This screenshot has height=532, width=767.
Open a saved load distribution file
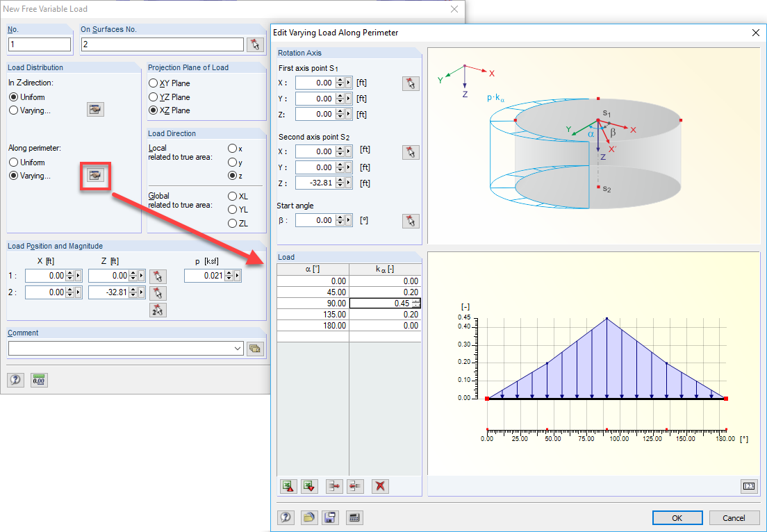click(x=308, y=517)
